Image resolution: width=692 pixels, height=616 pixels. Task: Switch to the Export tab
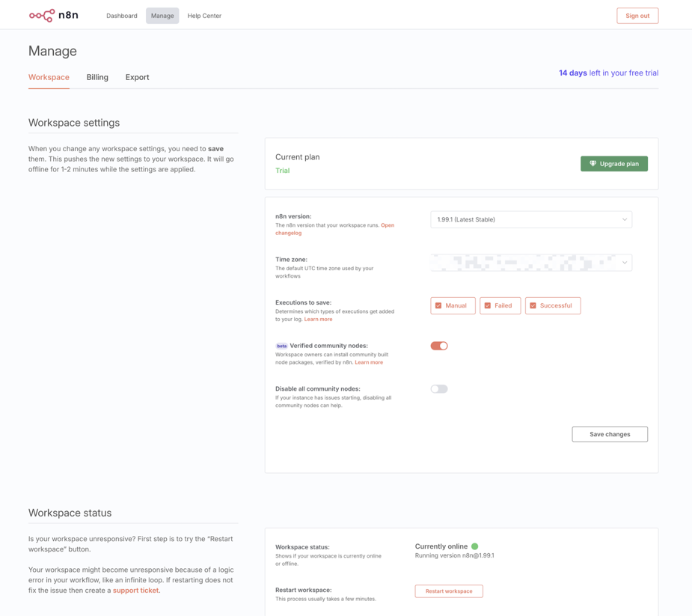click(x=137, y=77)
